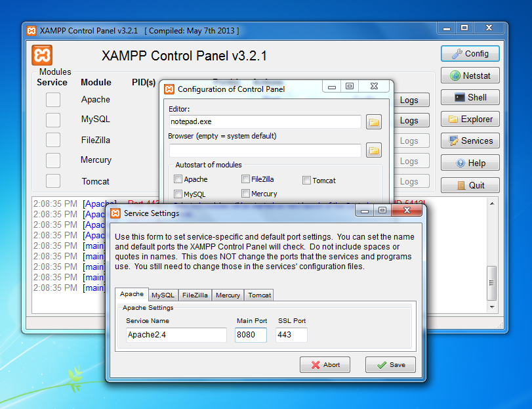Open the Services button

click(x=470, y=140)
